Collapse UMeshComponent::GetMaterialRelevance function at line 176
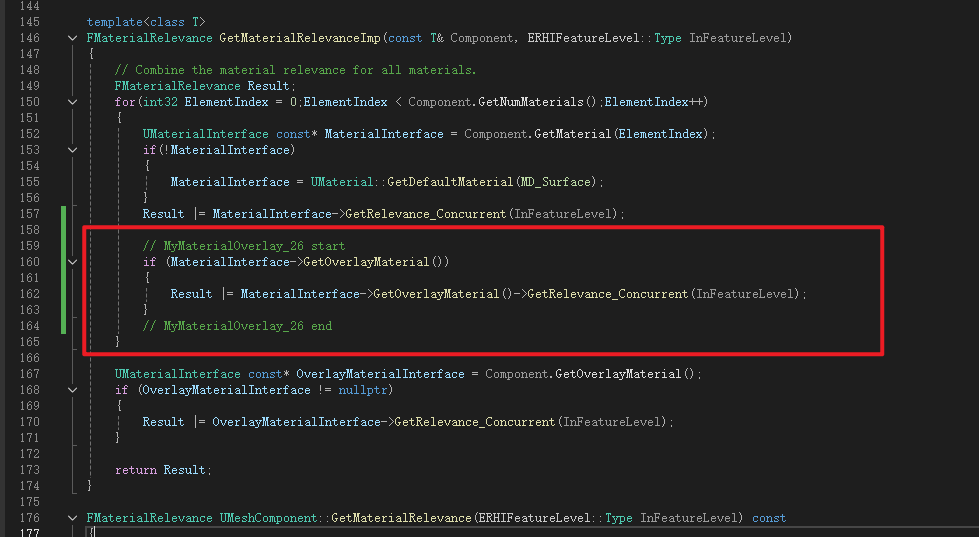 [73, 518]
